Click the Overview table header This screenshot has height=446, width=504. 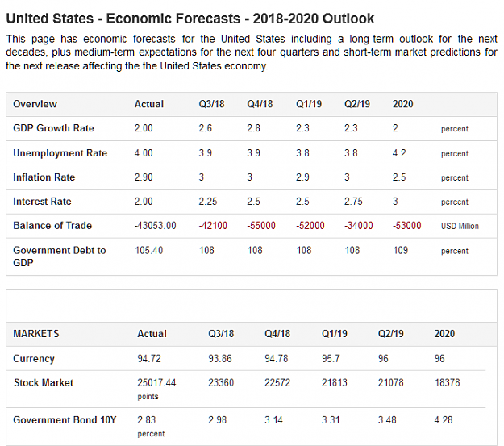point(35,104)
